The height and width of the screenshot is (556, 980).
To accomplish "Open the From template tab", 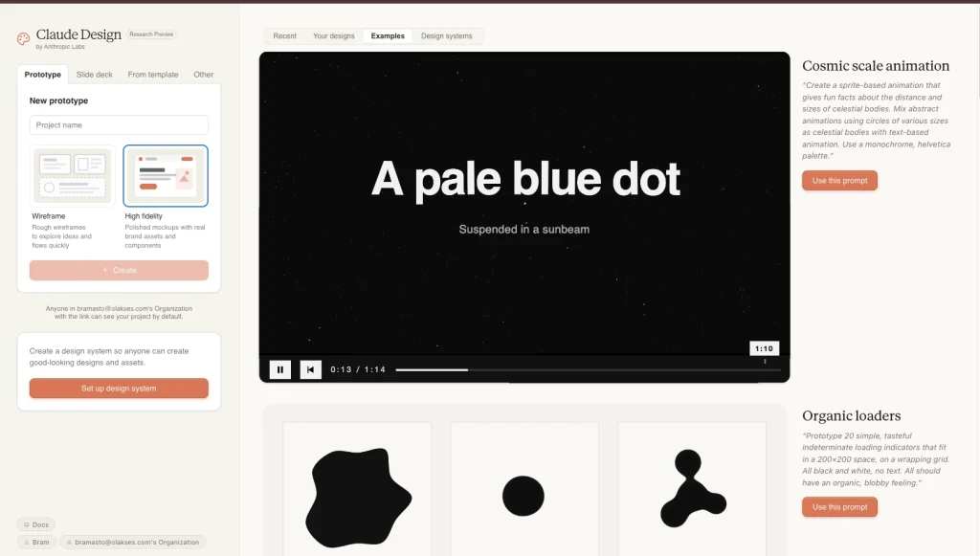I will [x=153, y=75].
